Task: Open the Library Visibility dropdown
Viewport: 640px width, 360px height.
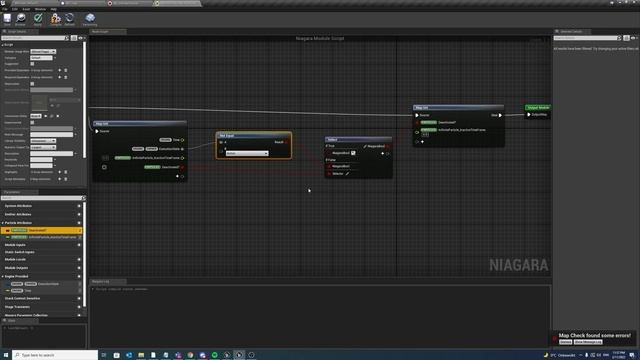Action: point(43,141)
